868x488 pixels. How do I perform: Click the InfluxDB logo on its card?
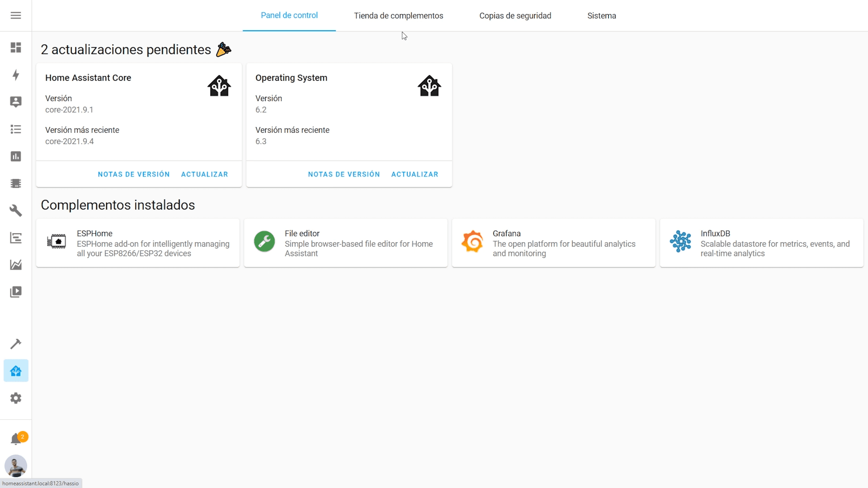680,242
